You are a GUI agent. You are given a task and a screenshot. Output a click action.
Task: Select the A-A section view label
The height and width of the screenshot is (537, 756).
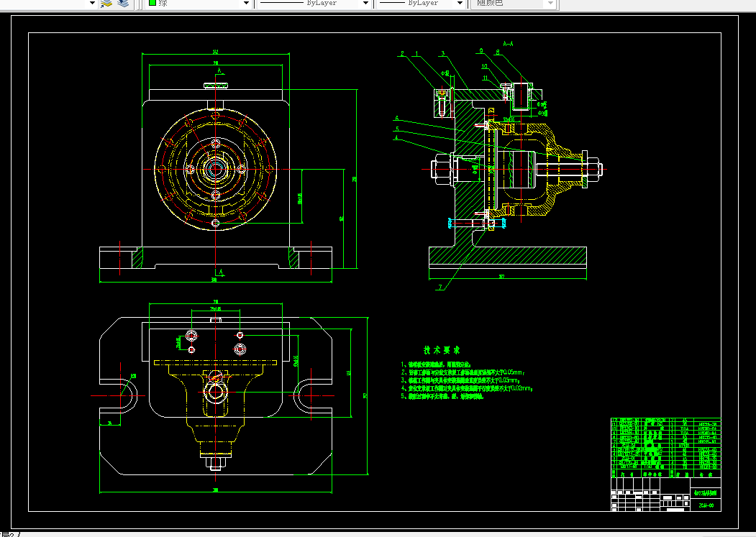508,44
